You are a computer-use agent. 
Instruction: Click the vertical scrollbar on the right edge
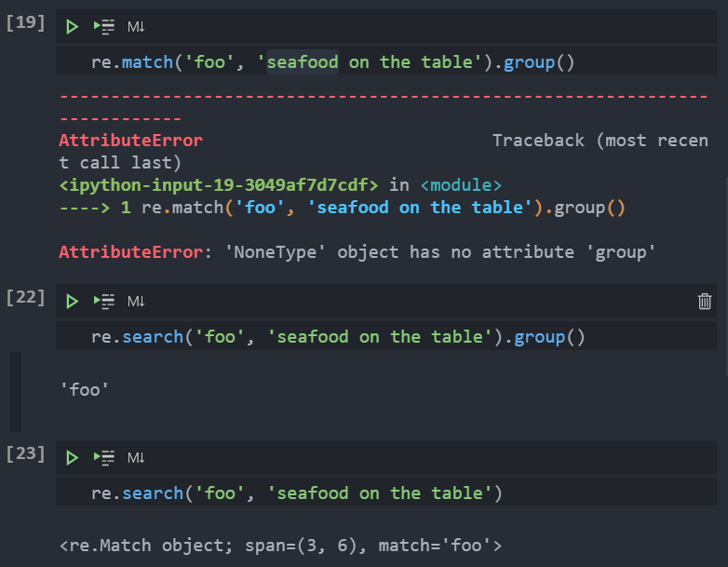coord(726,277)
